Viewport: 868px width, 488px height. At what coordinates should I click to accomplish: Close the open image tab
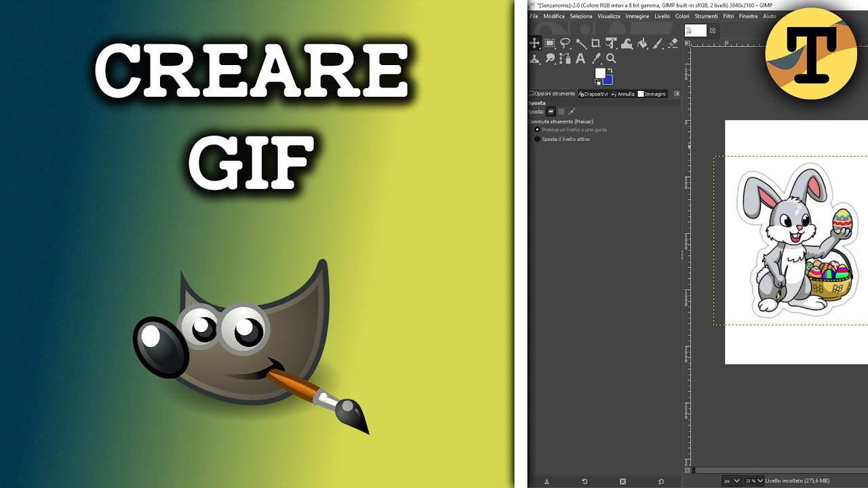[713, 30]
